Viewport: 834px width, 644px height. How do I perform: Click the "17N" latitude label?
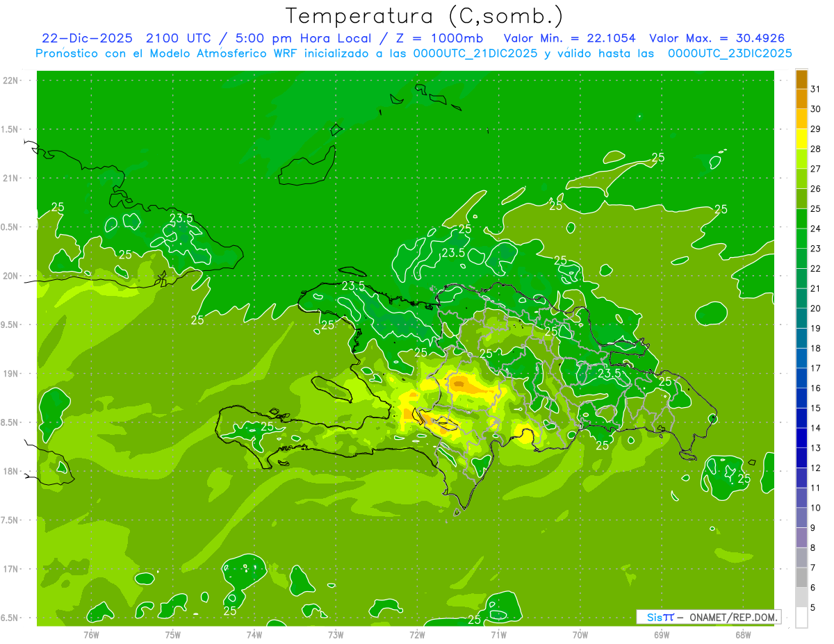[10, 569]
